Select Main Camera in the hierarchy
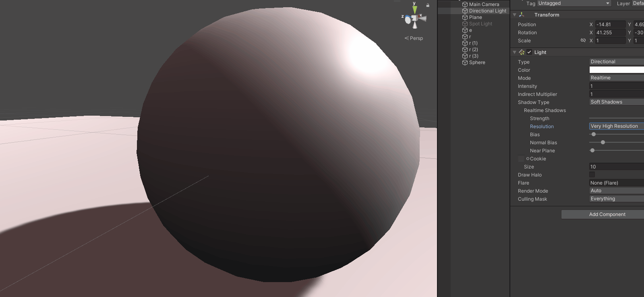 click(484, 4)
